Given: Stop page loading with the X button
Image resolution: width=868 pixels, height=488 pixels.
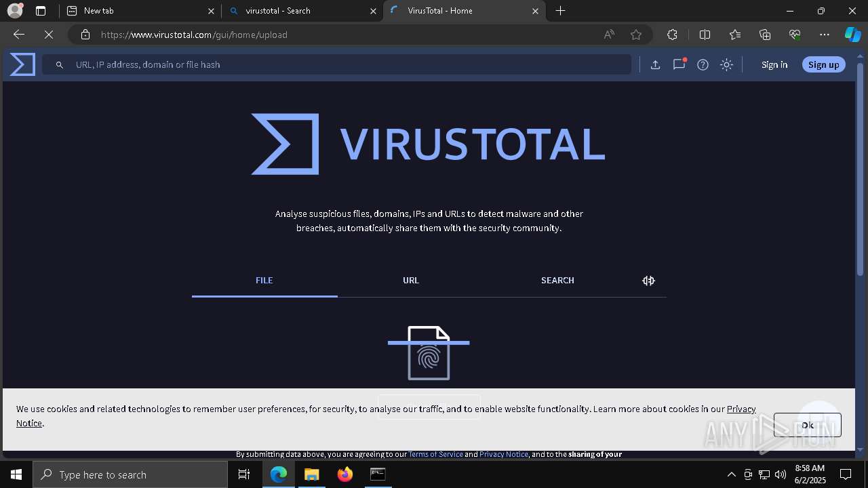Looking at the screenshot, I should pyautogui.click(x=49, y=35).
